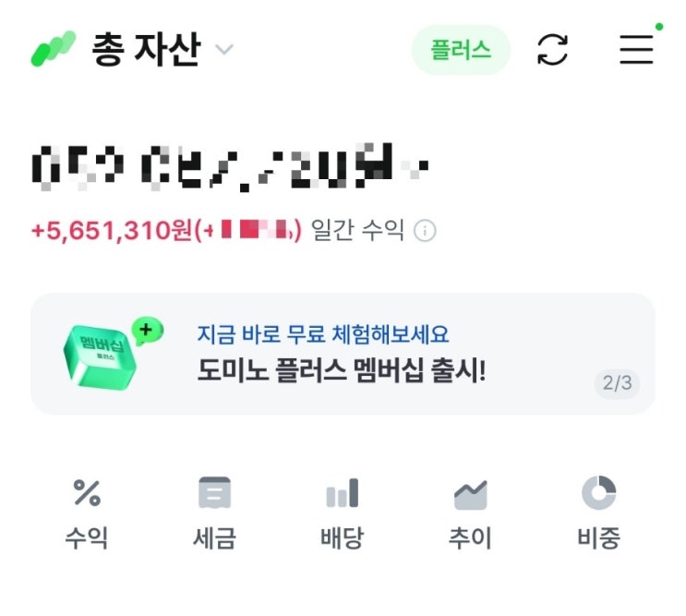Tap the +5,651,310원 daily profit text
The image size is (686, 616).
[x=112, y=230]
